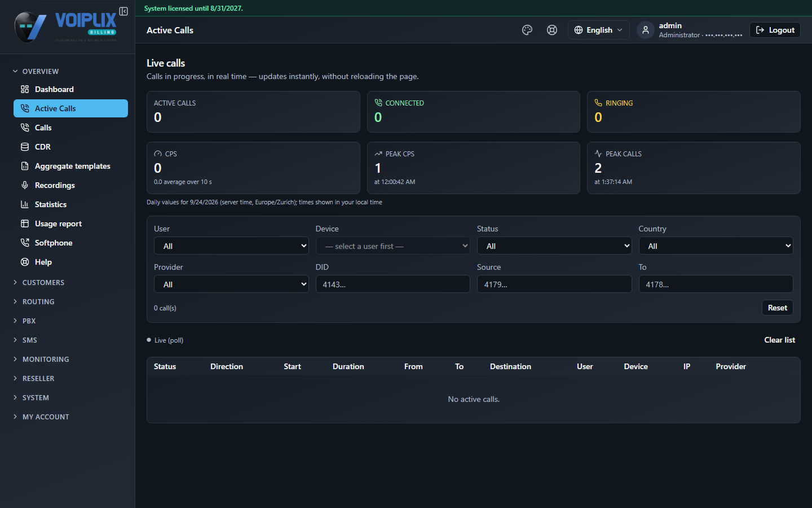The image size is (812, 508).
Task: Click the IP column header
Action: point(687,366)
